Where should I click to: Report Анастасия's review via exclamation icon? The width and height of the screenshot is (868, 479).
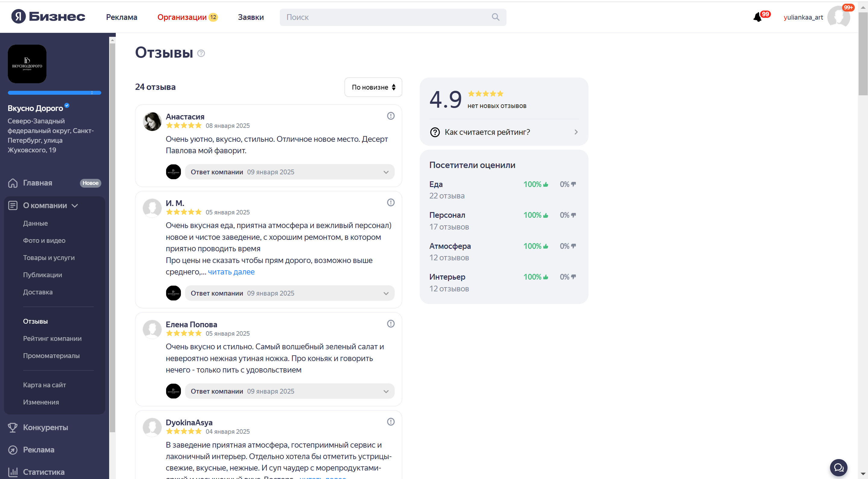click(390, 116)
